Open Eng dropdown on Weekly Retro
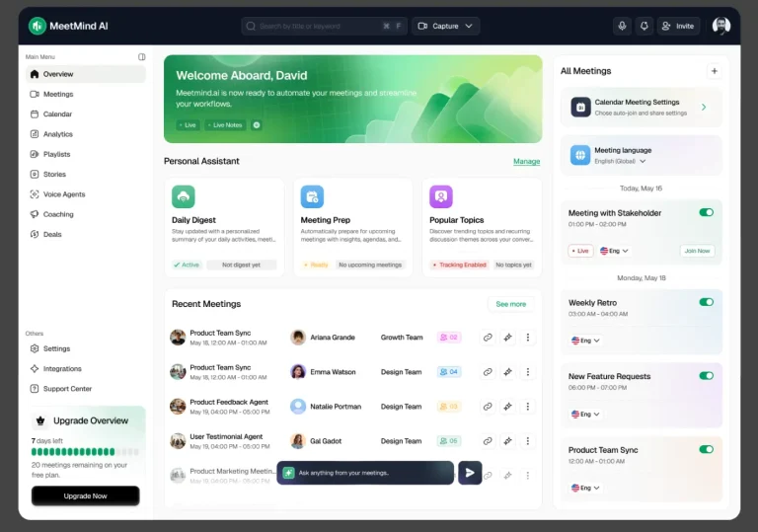 (585, 341)
